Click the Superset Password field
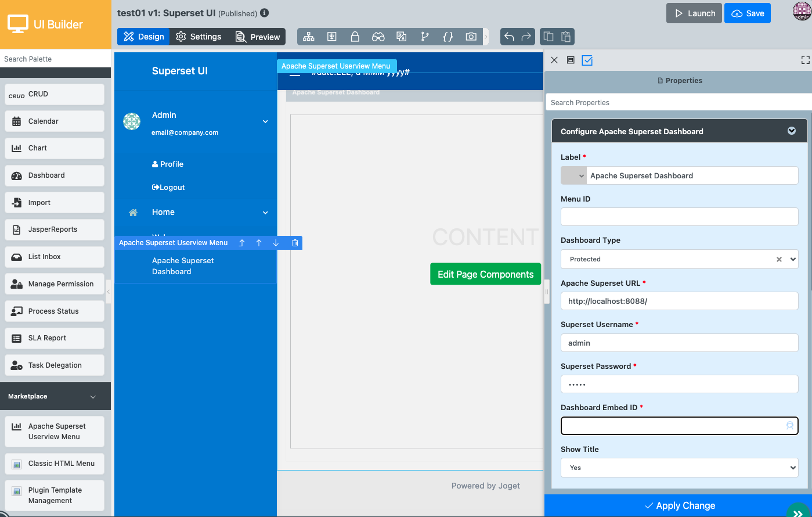This screenshot has height=517, width=812. pos(679,384)
